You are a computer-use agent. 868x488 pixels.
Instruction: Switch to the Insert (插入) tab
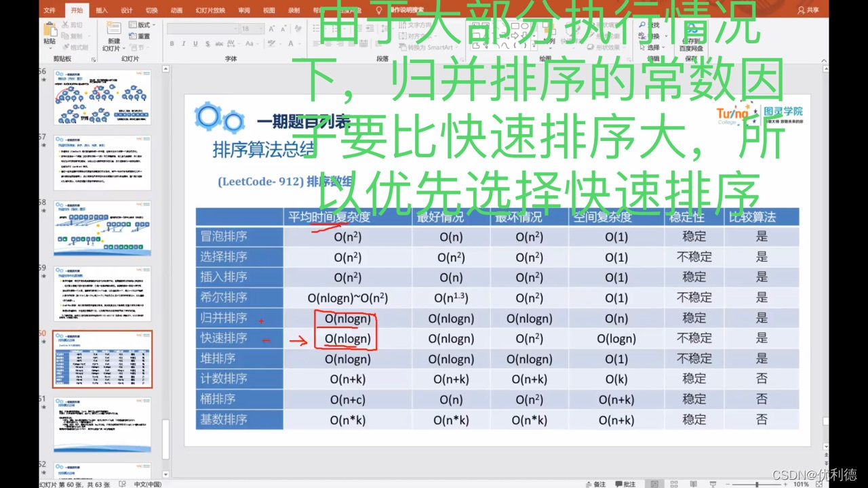[102, 10]
